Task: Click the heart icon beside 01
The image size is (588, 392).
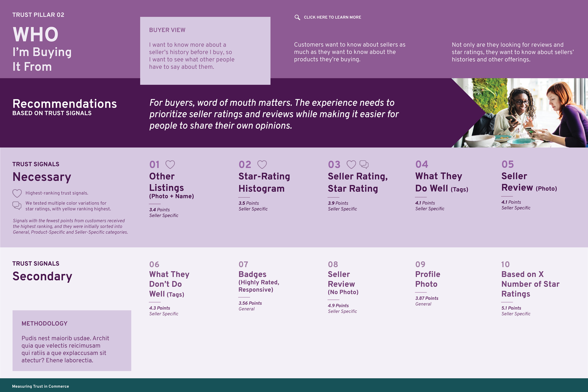Action: [170, 164]
